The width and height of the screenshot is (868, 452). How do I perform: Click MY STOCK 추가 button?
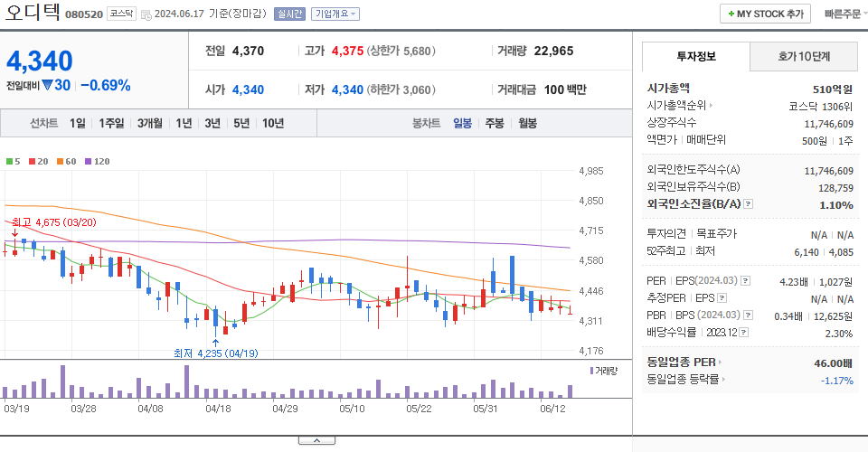(x=765, y=14)
